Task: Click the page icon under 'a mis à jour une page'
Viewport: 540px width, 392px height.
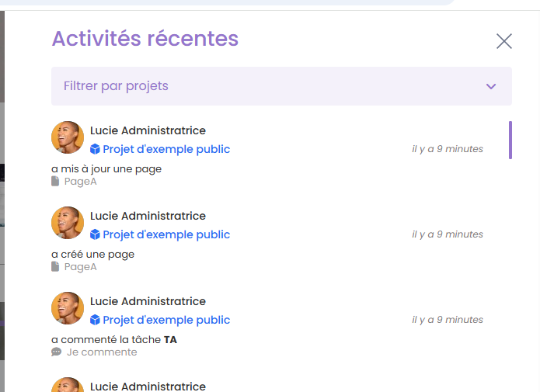Action: pos(55,182)
